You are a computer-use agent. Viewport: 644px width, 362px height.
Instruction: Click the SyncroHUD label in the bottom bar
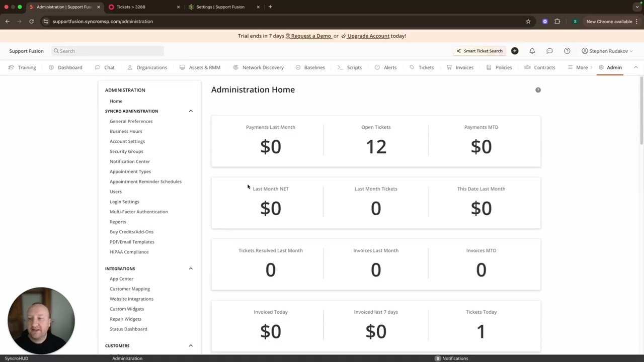coord(17,358)
